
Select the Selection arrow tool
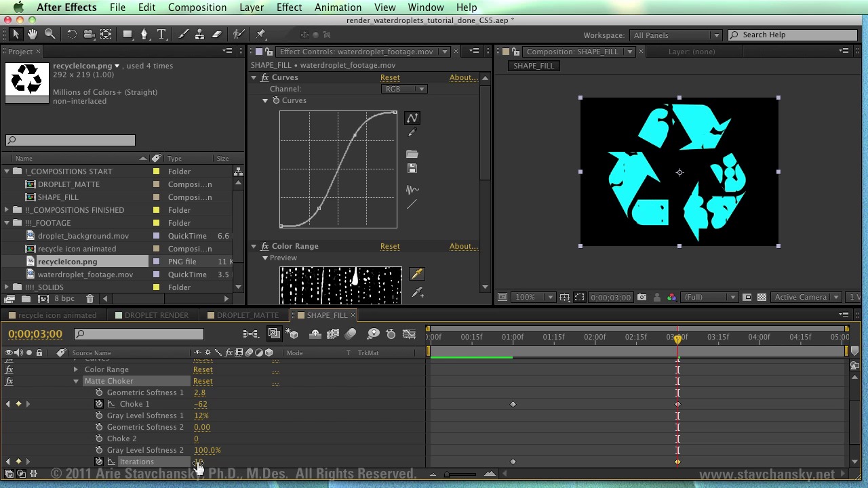16,34
